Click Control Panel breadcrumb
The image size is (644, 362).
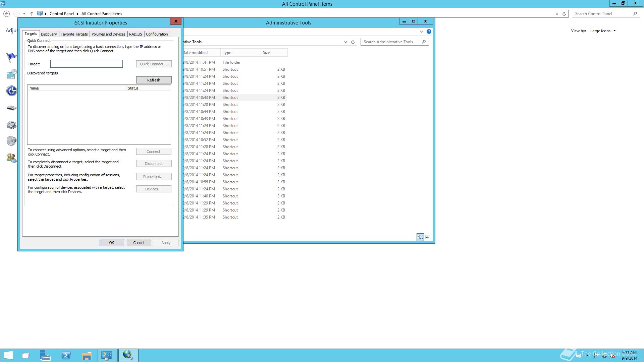coord(62,14)
